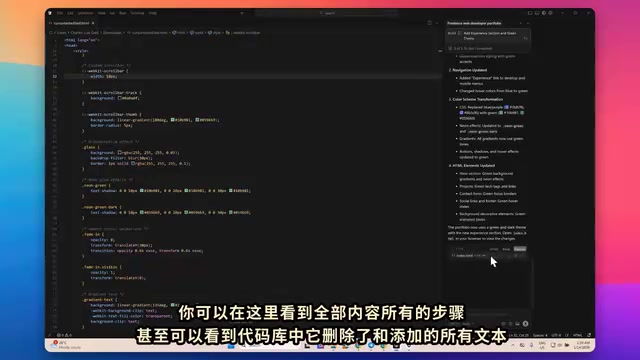Click the Ln 32, Col 25 status item
Image resolution: width=640 pixels, height=360 pixels.
click(519, 336)
